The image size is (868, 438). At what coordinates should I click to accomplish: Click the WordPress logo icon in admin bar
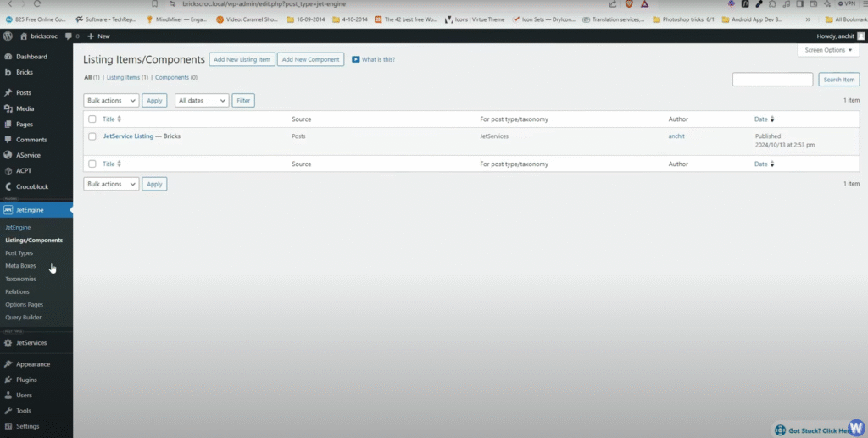click(x=8, y=36)
